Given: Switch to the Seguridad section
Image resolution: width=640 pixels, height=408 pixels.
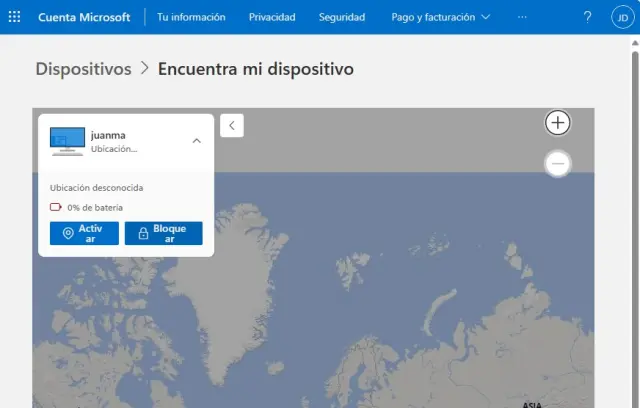Looking at the screenshot, I should coord(342,17).
